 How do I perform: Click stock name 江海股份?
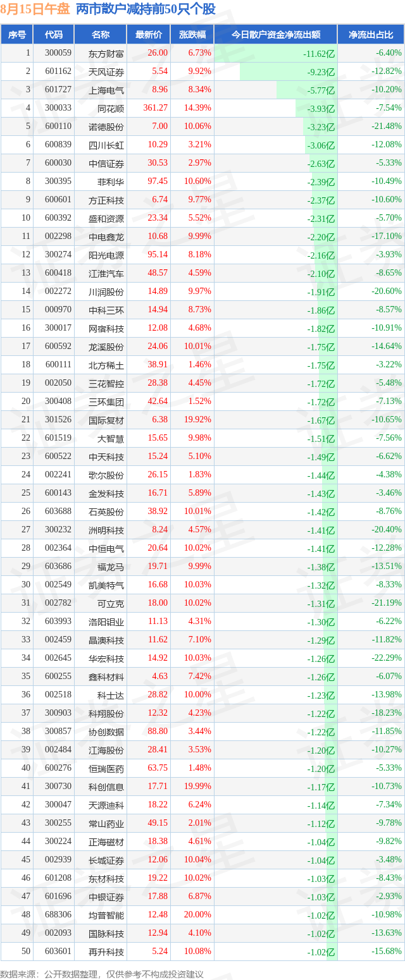point(106,750)
